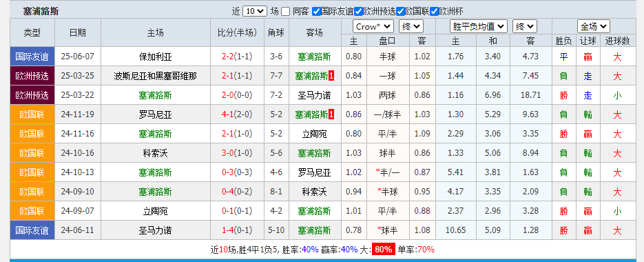
Task: Click draw odds 6.96 on 25-03-22 row
Action: [493, 95]
